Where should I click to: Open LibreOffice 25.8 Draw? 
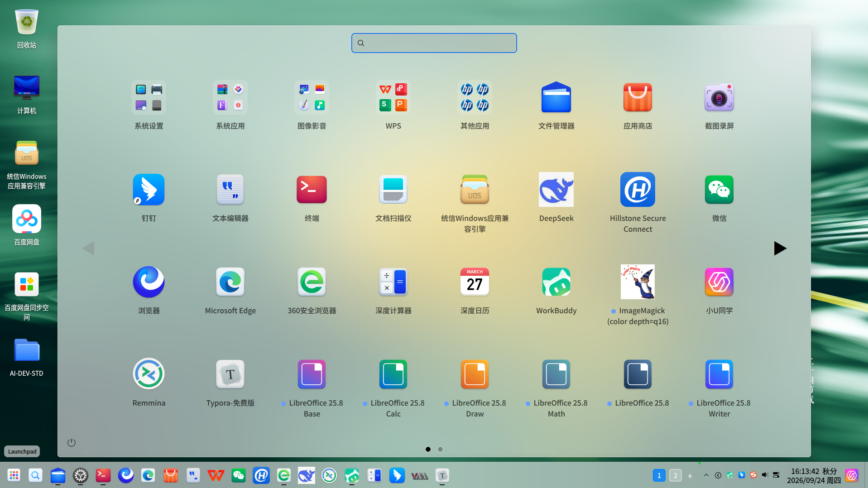click(x=475, y=374)
